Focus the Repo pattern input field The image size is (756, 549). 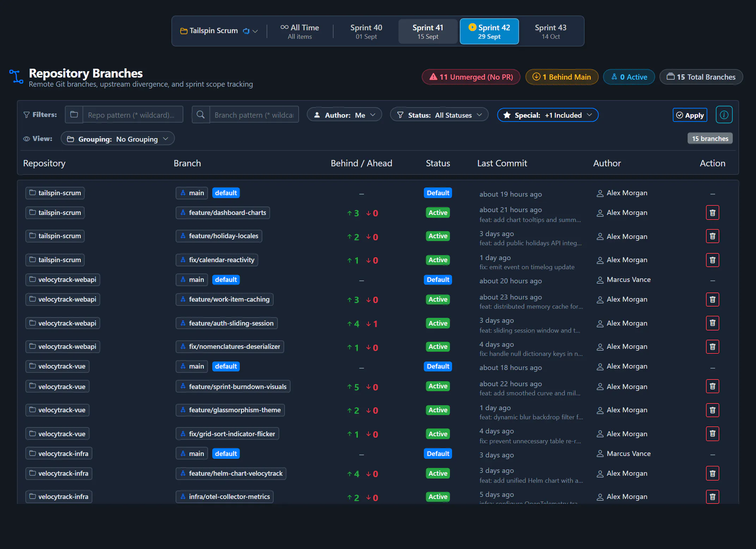133,115
